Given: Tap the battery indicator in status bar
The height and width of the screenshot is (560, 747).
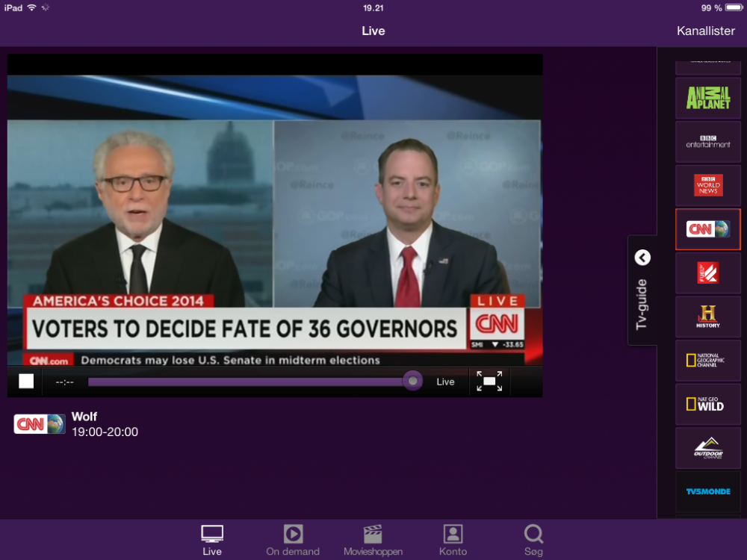Looking at the screenshot, I should [x=734, y=7].
